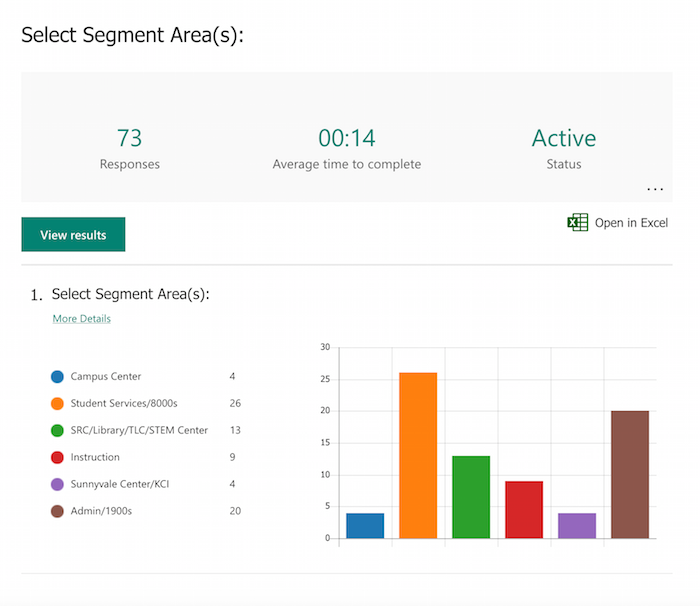Select the green bar in the chart

click(471, 497)
